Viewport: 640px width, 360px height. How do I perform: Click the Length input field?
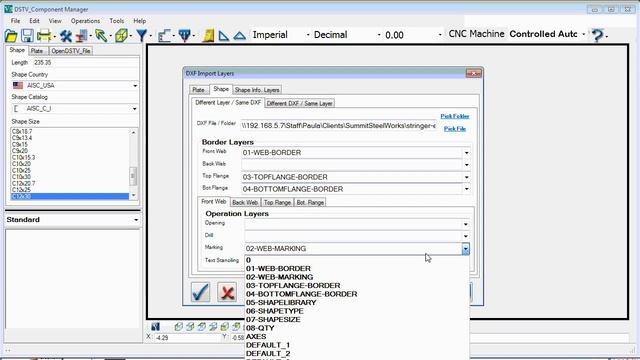tap(85, 63)
